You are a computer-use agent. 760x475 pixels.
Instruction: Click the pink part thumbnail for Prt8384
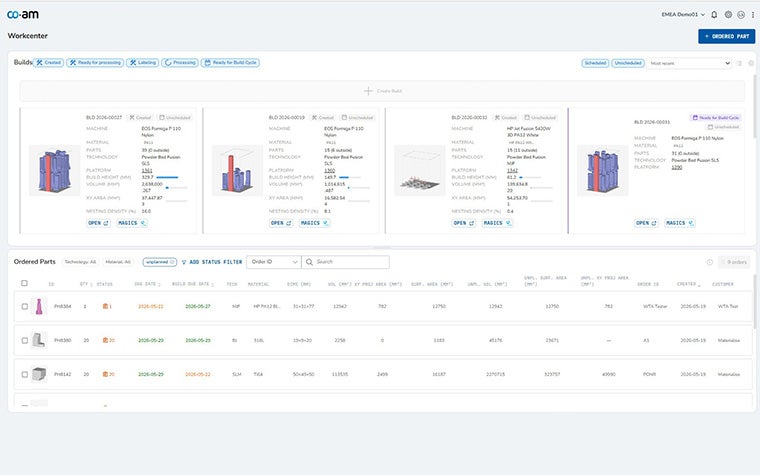(39, 306)
